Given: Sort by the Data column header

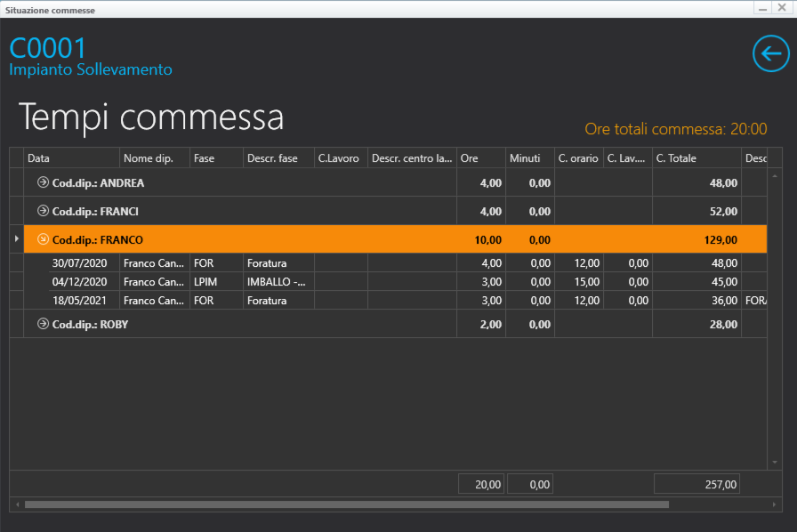Looking at the screenshot, I should click(x=71, y=158).
